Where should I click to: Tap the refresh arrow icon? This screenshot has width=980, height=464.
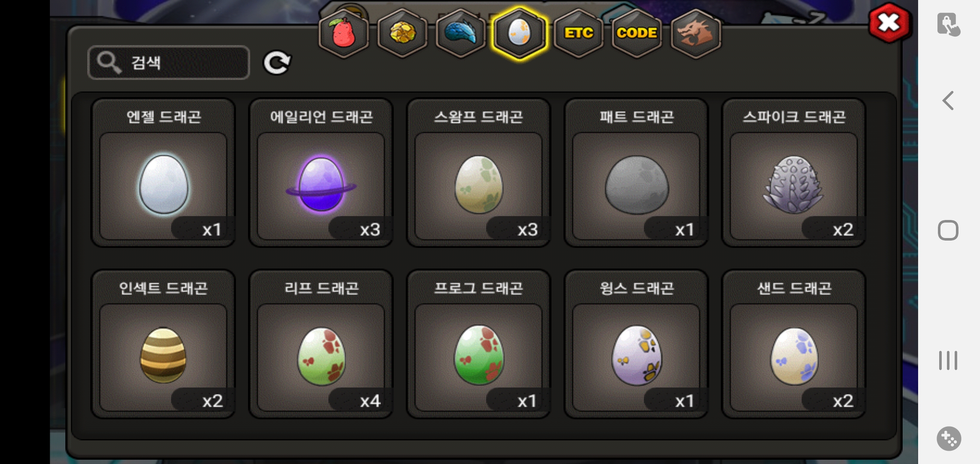point(277,63)
